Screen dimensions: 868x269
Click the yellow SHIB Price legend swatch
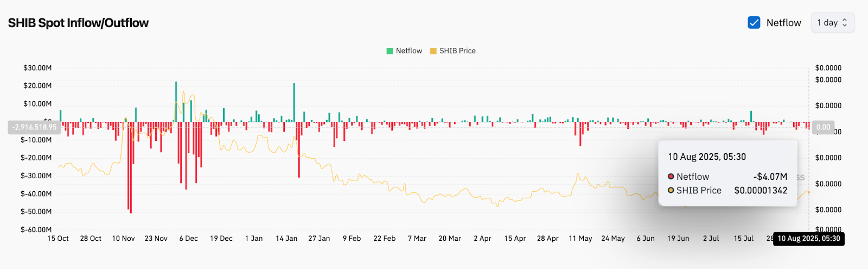(x=433, y=51)
